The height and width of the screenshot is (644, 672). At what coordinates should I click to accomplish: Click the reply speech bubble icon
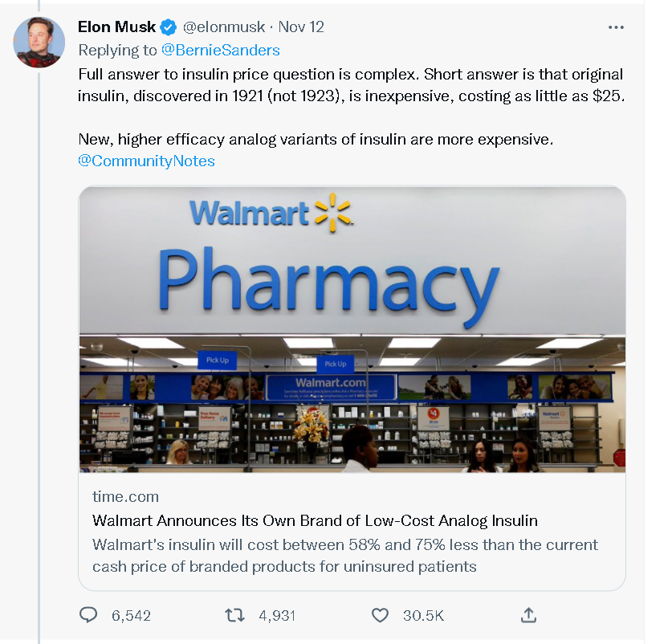coord(88,615)
